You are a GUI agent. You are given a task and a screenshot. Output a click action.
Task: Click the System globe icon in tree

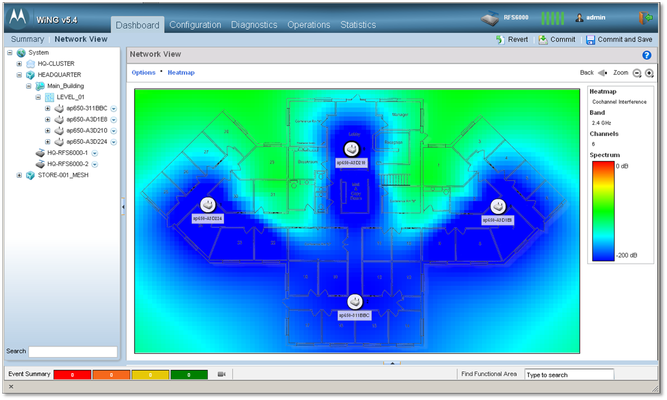(x=21, y=53)
